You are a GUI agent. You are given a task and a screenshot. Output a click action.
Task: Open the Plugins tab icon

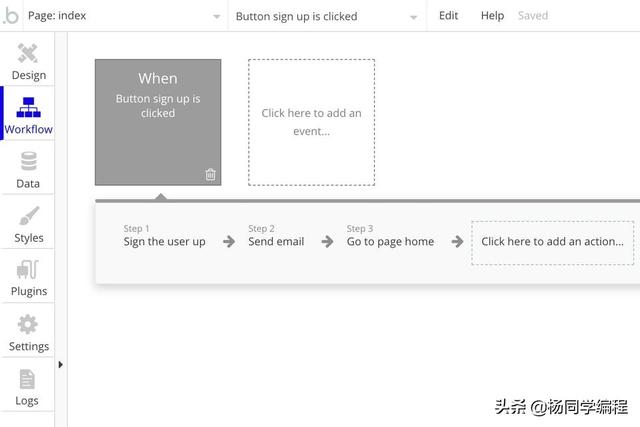(x=28, y=270)
